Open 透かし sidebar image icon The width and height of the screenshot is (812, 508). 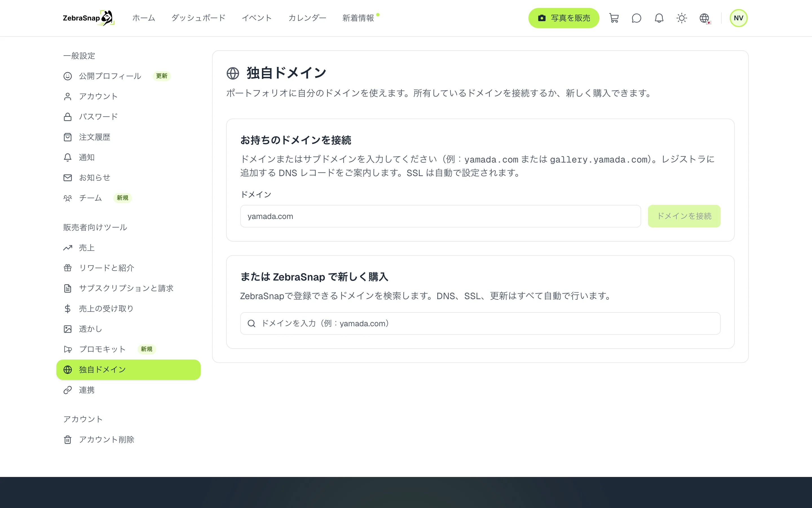67,329
